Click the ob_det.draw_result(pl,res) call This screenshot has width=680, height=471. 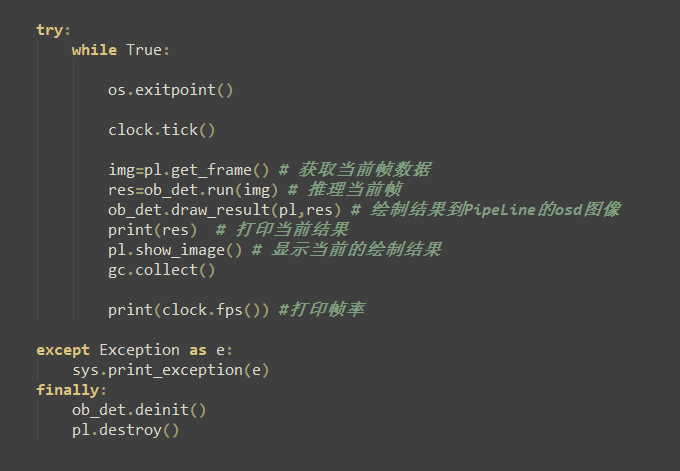point(225,210)
